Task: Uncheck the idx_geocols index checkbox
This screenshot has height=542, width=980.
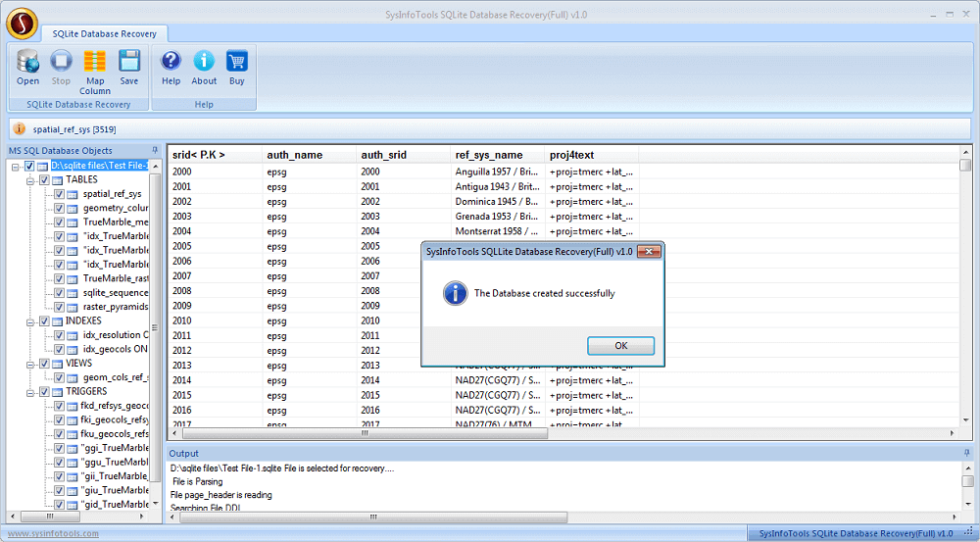Action: 60,349
